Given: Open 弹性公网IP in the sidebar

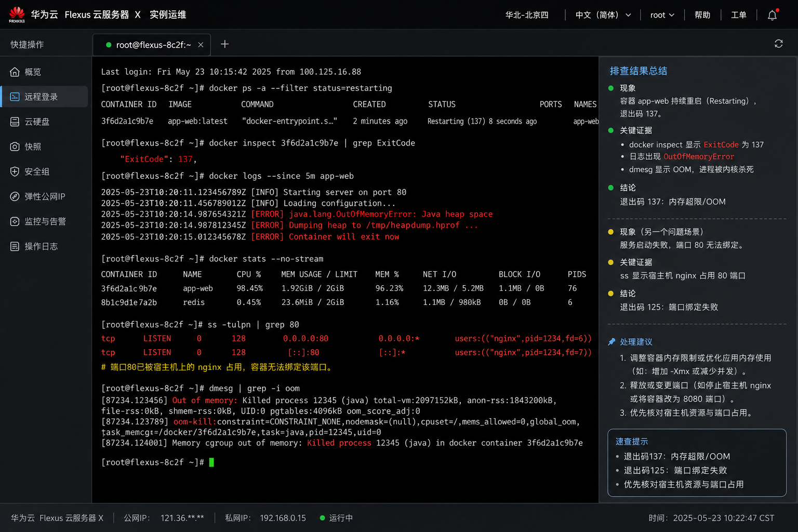Looking at the screenshot, I should click(44, 196).
